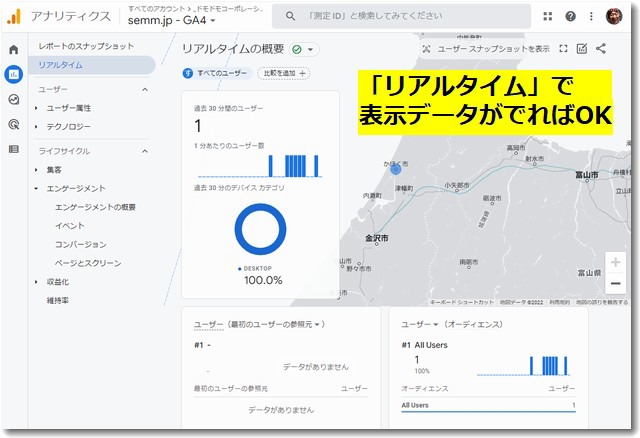The width and height of the screenshot is (640, 438).
Task: Open the help question mark icon
Action: 570,16
